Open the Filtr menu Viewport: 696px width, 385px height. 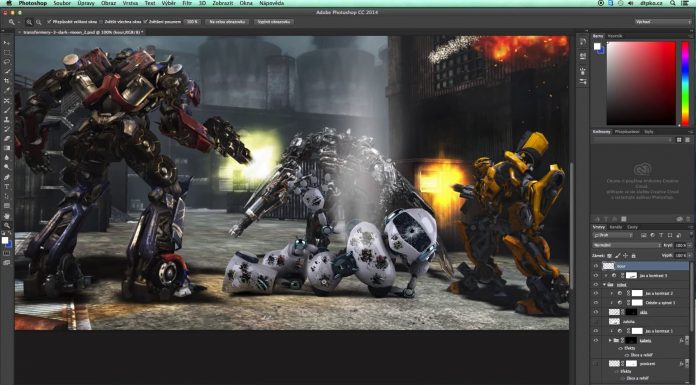tap(187, 3)
